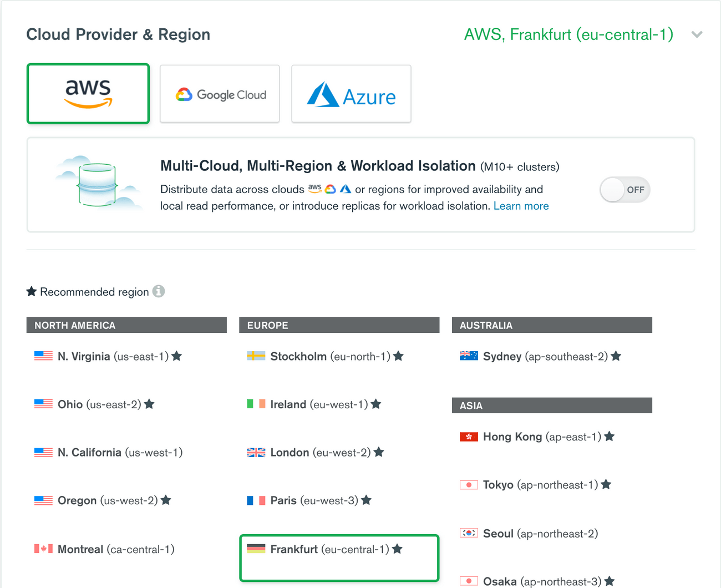Click the German flag beside Frankfurt
This screenshot has width=721, height=588.
coord(255,549)
